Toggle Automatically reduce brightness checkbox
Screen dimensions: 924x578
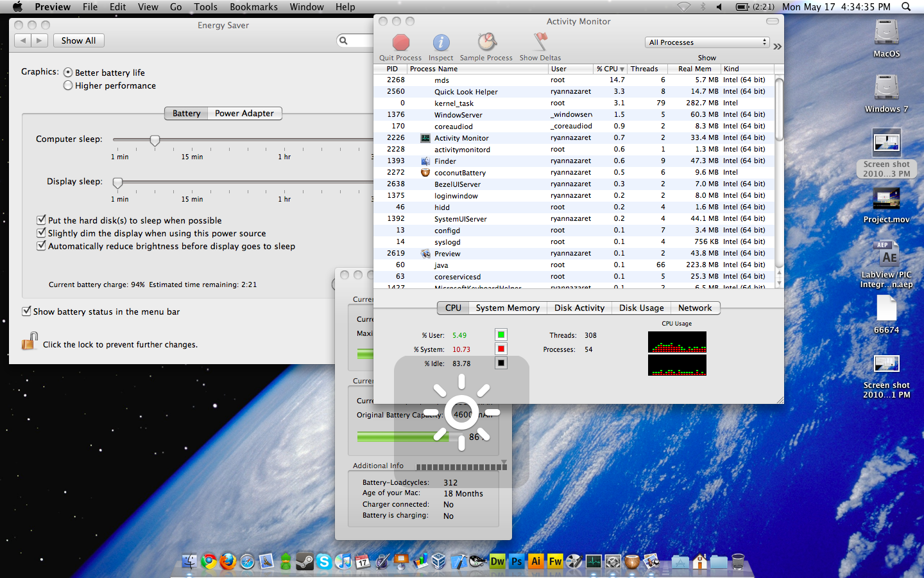click(42, 245)
